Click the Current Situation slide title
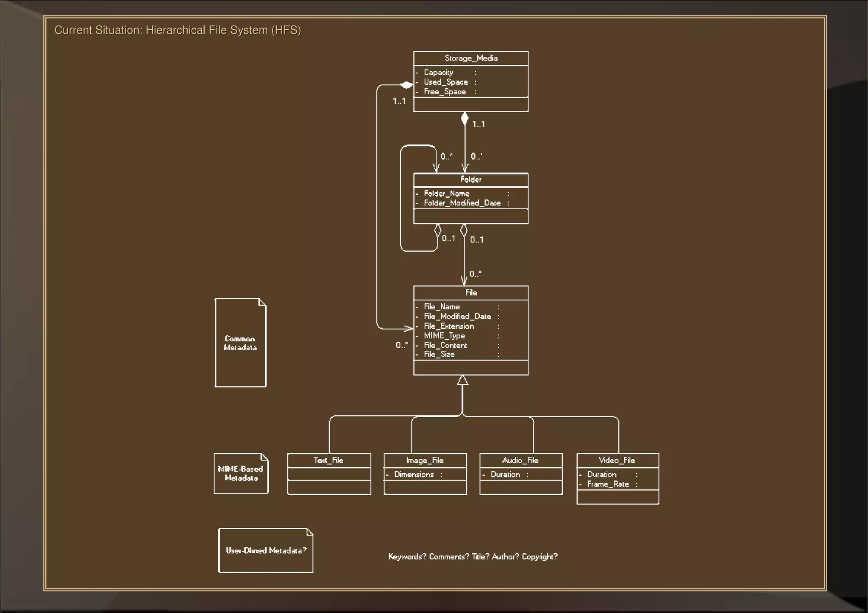Viewport: 868px width, 613px height. point(178,31)
